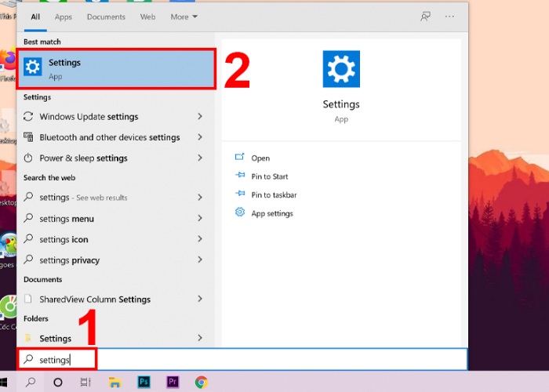Expand the More filter dropdown
The width and height of the screenshot is (549, 392).
[184, 16]
